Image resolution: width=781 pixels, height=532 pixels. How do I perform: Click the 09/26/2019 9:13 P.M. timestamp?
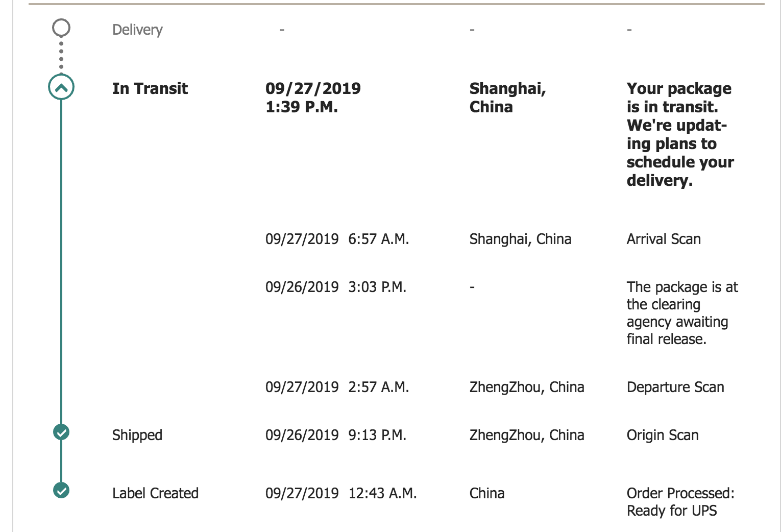pyautogui.click(x=336, y=435)
